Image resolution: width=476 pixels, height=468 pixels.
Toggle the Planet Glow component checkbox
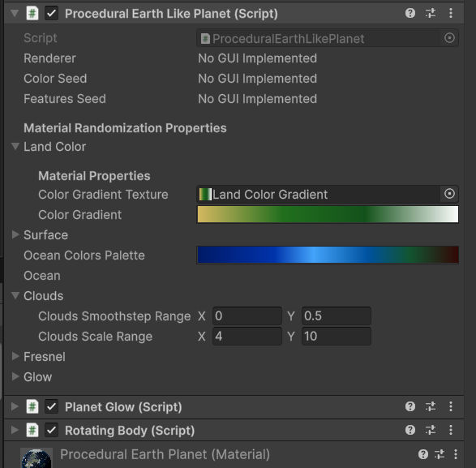coord(51,407)
